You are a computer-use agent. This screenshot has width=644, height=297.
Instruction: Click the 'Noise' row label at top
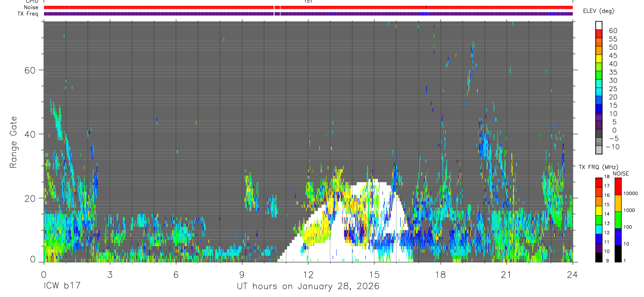[31, 7]
